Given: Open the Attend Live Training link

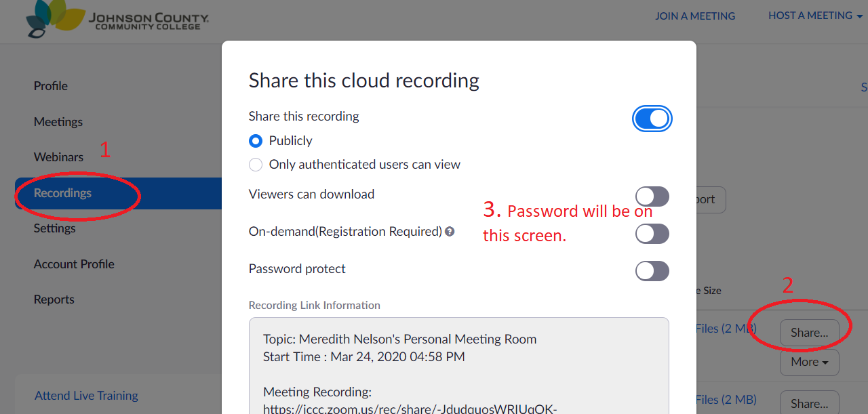Looking at the screenshot, I should pos(85,395).
